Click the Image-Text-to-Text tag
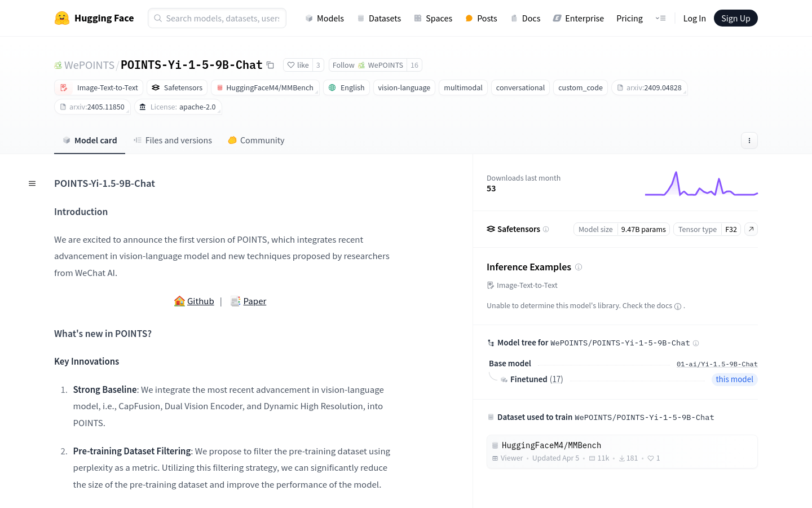This screenshot has width=812, height=508. (99, 88)
